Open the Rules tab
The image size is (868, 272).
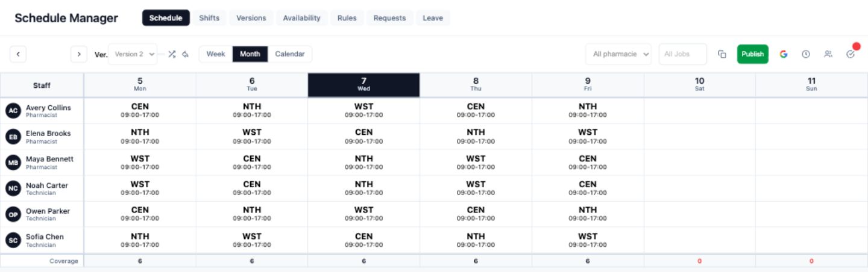pyautogui.click(x=347, y=18)
